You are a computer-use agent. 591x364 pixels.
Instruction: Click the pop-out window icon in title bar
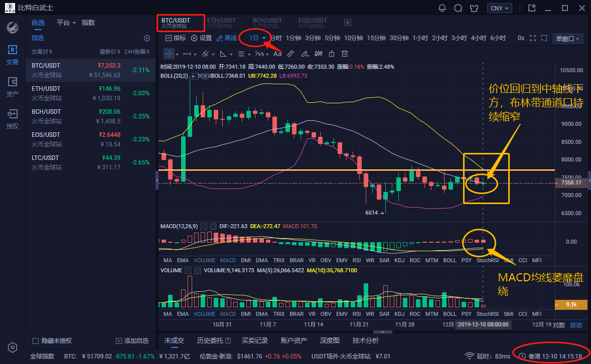coord(532,8)
